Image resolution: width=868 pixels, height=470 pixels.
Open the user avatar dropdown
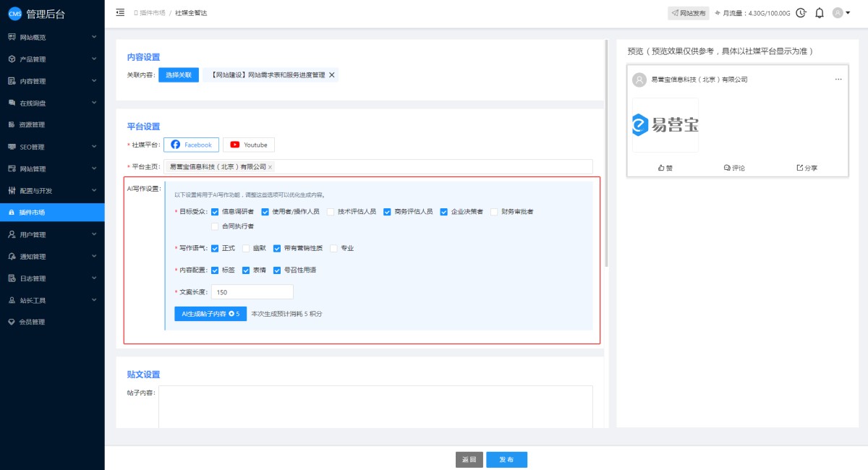click(x=841, y=13)
